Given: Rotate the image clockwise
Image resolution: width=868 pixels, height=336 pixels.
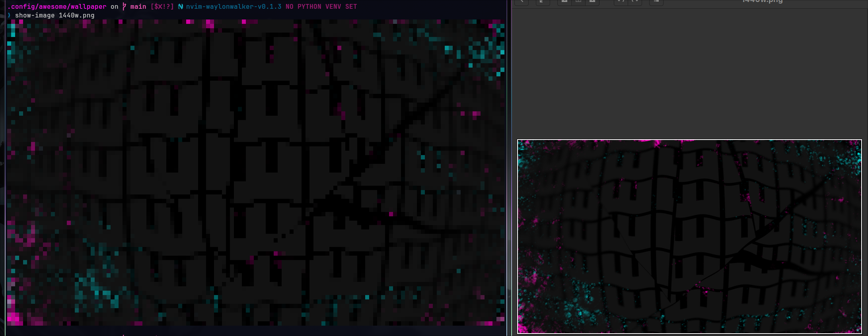Looking at the screenshot, I should coord(635,2).
